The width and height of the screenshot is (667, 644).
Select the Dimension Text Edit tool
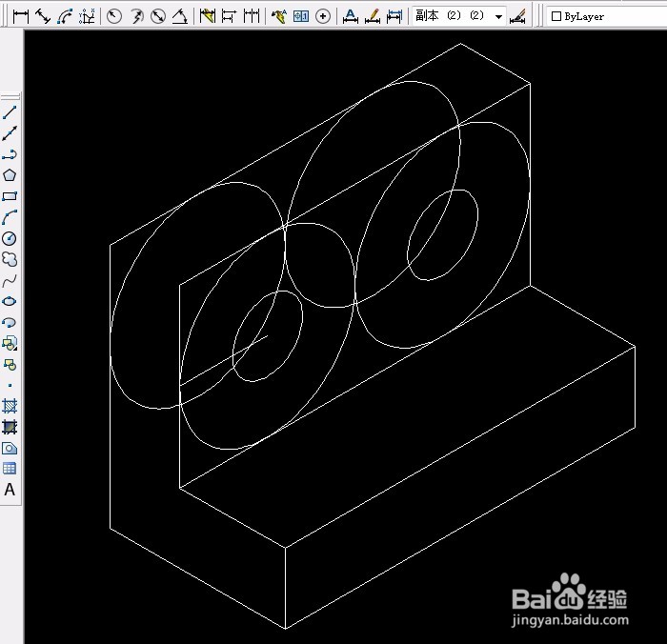pyautogui.click(x=373, y=16)
